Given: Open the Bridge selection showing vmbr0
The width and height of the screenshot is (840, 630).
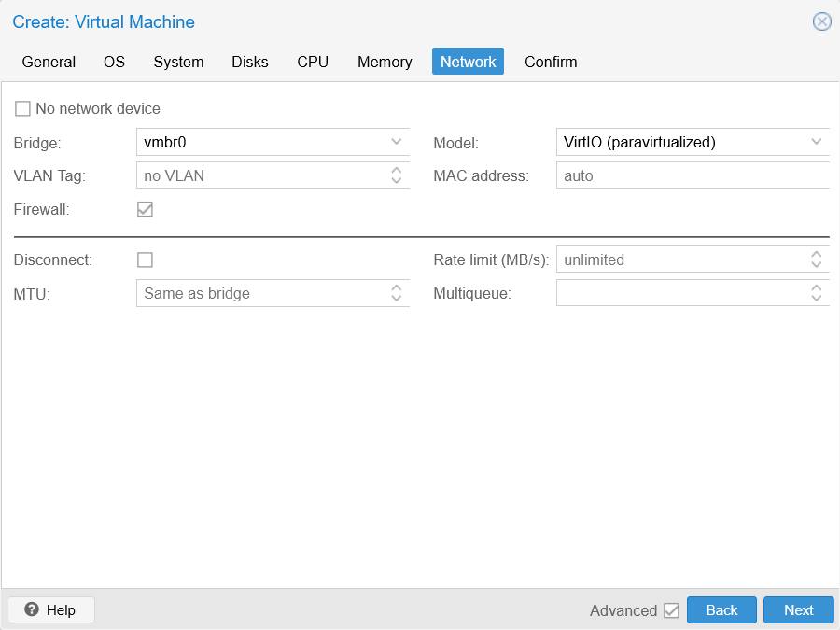Looking at the screenshot, I should [271, 142].
